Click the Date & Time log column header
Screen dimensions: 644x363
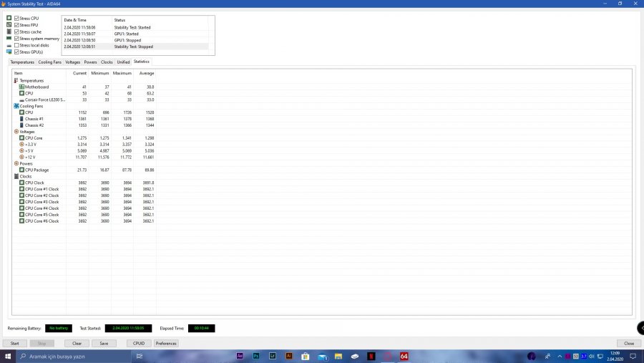[87, 20]
